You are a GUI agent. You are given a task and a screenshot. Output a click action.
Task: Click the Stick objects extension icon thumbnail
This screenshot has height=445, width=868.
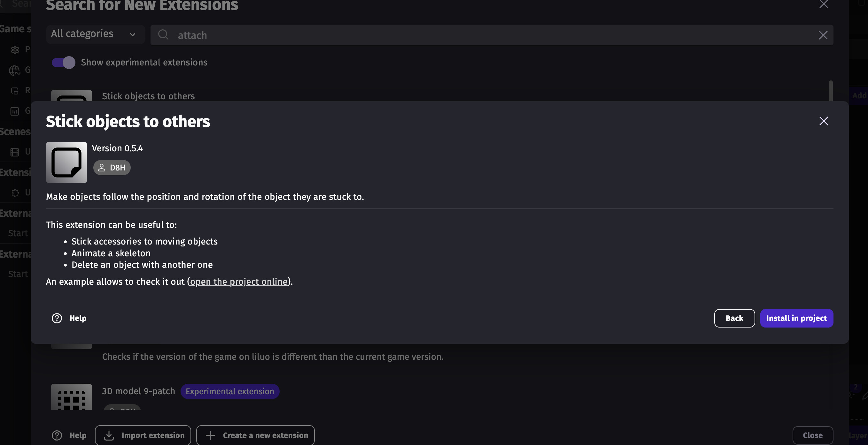(x=66, y=162)
